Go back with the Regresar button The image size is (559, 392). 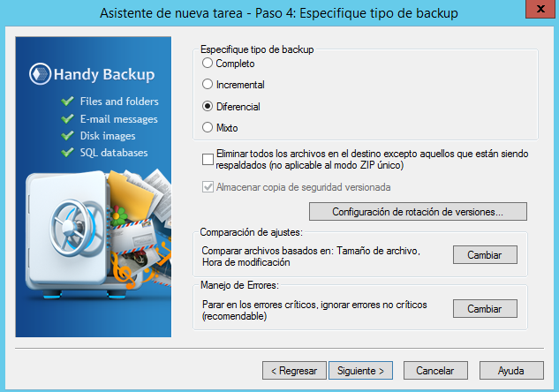point(295,370)
